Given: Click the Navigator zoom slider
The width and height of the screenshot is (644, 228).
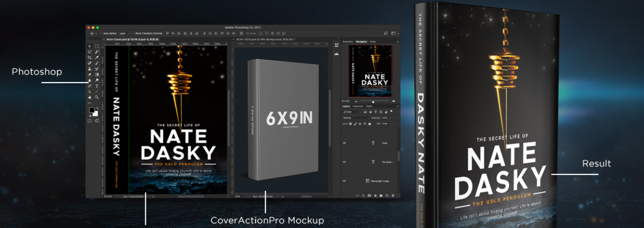Looking at the screenshot, I should (372, 100).
